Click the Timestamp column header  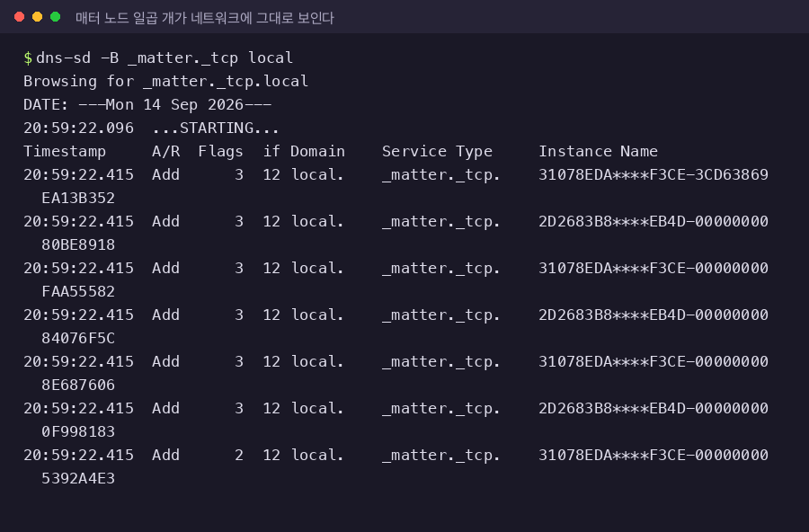pos(65,151)
